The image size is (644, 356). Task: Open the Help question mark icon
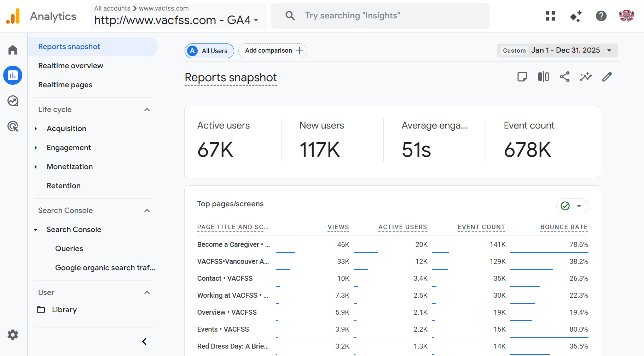pos(601,16)
